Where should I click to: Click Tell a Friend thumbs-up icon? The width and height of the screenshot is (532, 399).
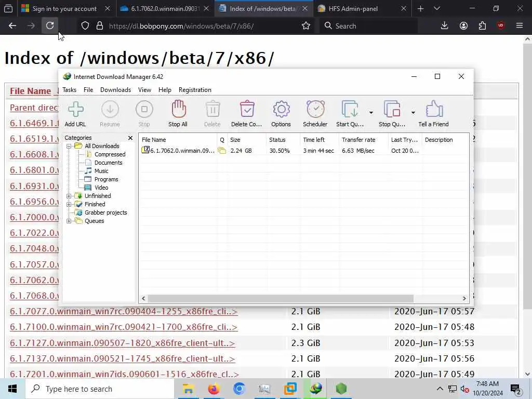coord(434,114)
